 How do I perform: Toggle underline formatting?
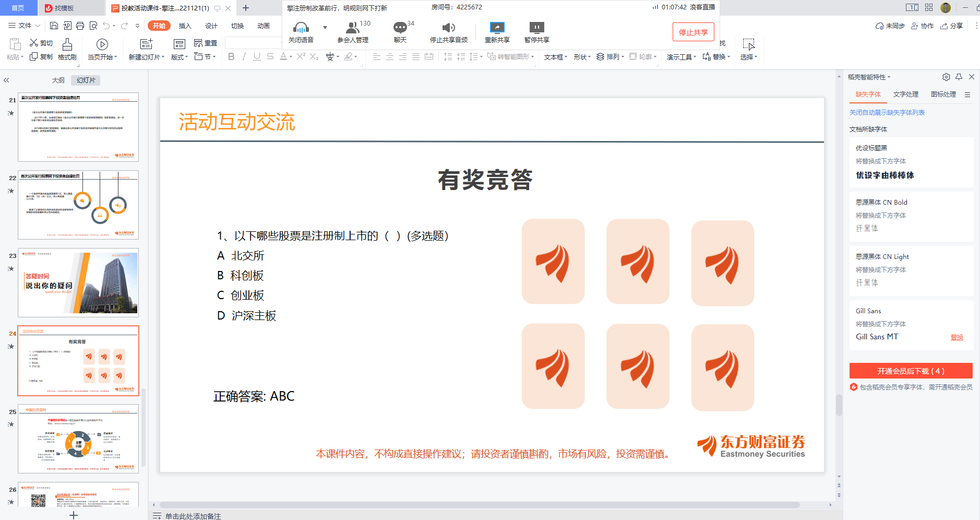pyautogui.click(x=257, y=57)
